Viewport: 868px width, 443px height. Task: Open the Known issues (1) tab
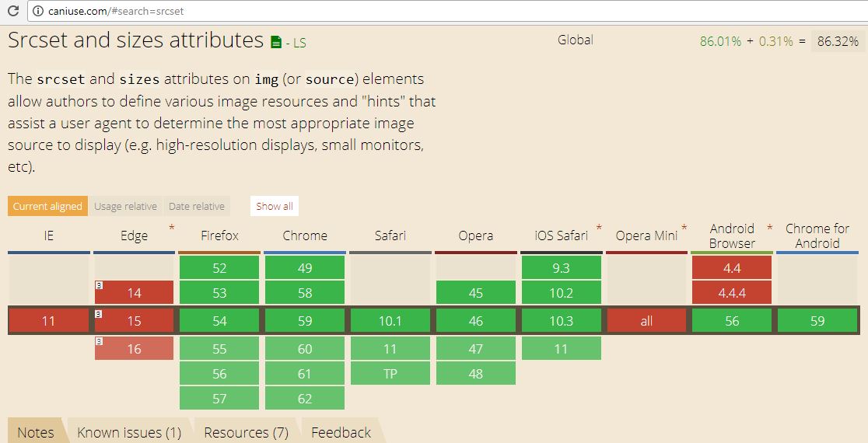pyautogui.click(x=129, y=432)
